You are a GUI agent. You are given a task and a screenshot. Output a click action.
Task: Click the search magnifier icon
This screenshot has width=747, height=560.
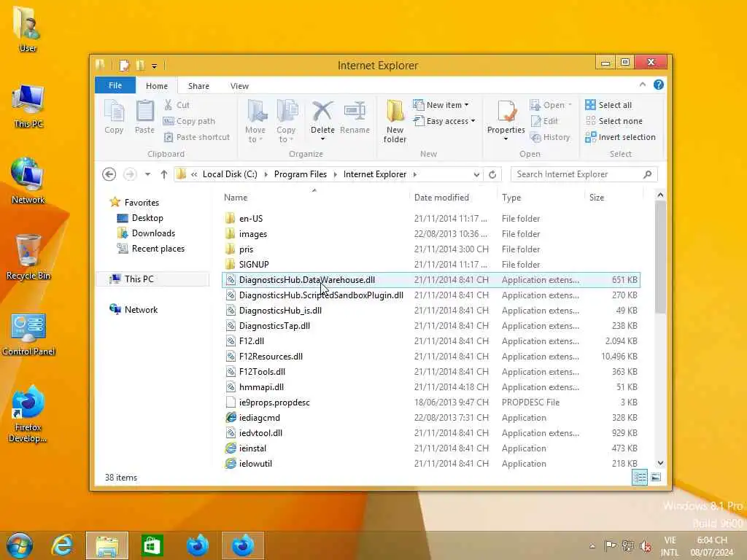[x=647, y=174]
